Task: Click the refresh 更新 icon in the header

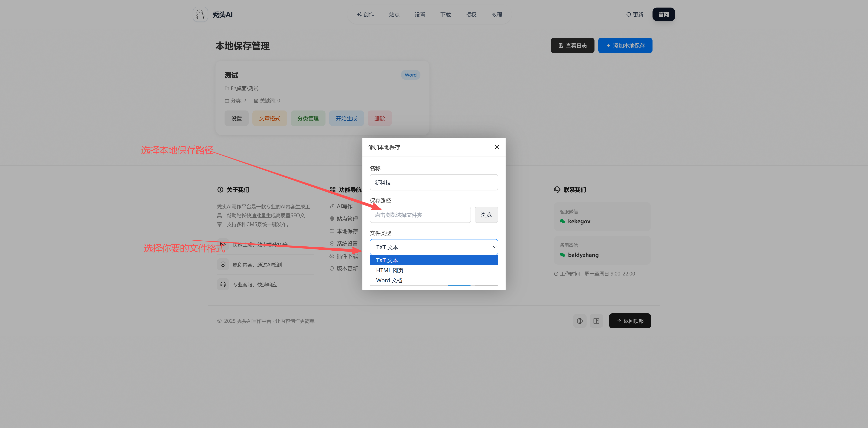Action: click(628, 15)
